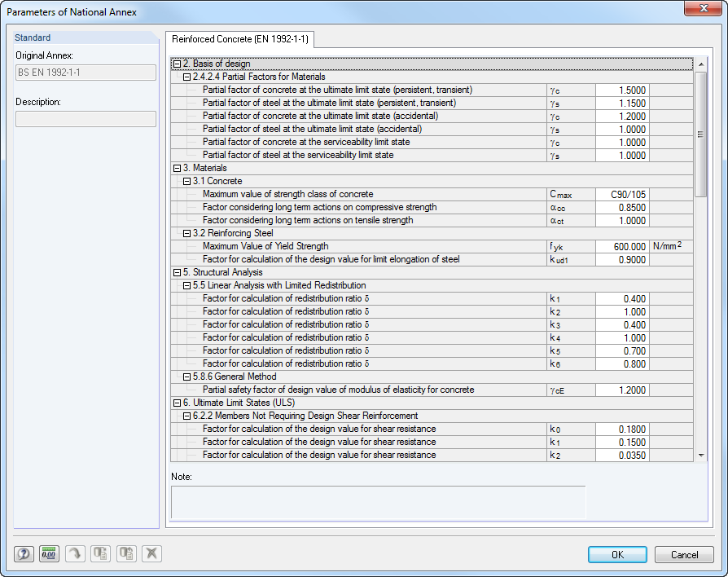The width and height of the screenshot is (728, 577).
Task: Click 'Maximum value of strength class of concrete' label
Action: 287,194
